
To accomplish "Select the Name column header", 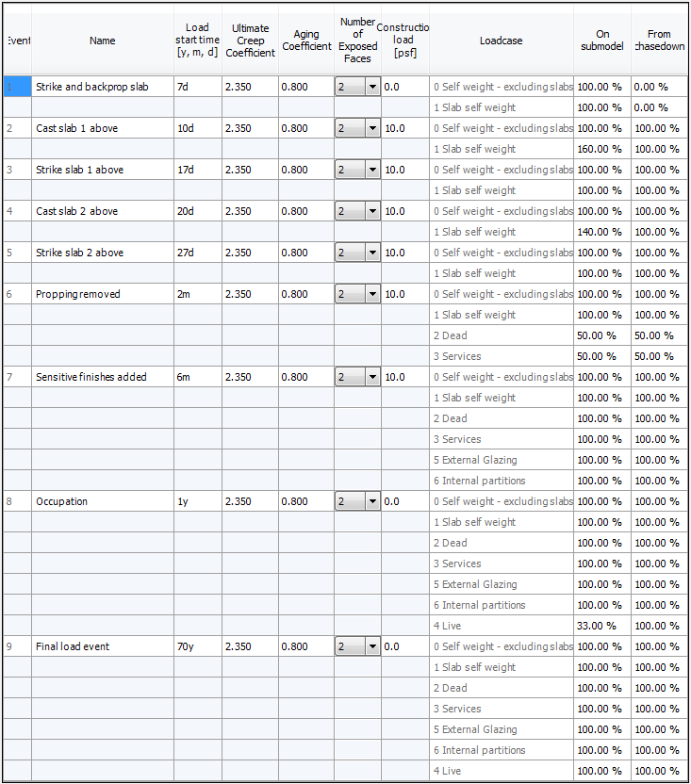I will [x=103, y=41].
